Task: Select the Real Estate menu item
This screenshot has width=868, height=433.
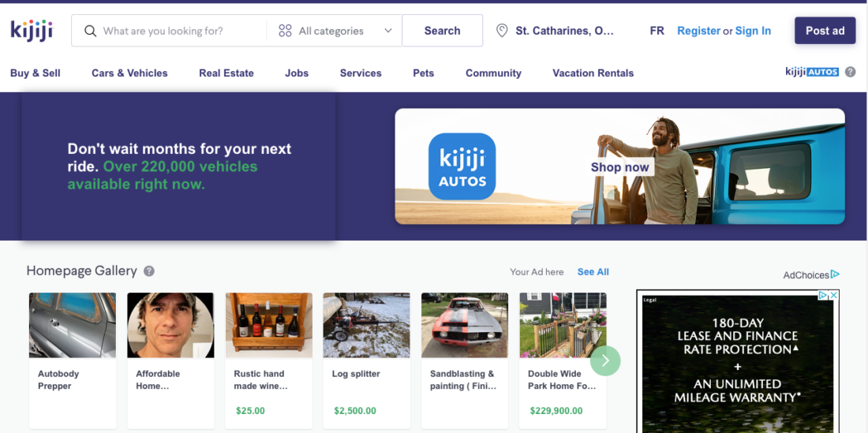Action: point(226,73)
